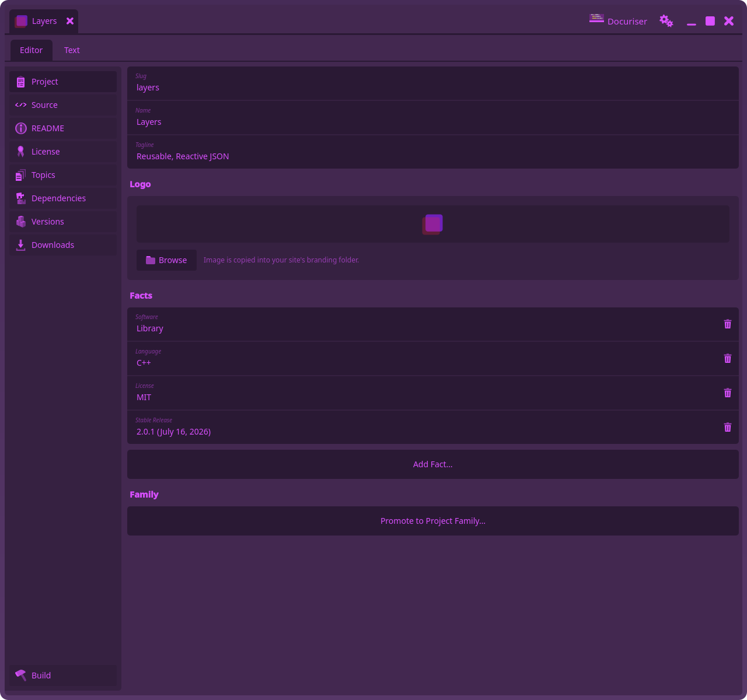This screenshot has height=700, width=747.
Task: Click Add Fact… button
Action: [x=433, y=464]
